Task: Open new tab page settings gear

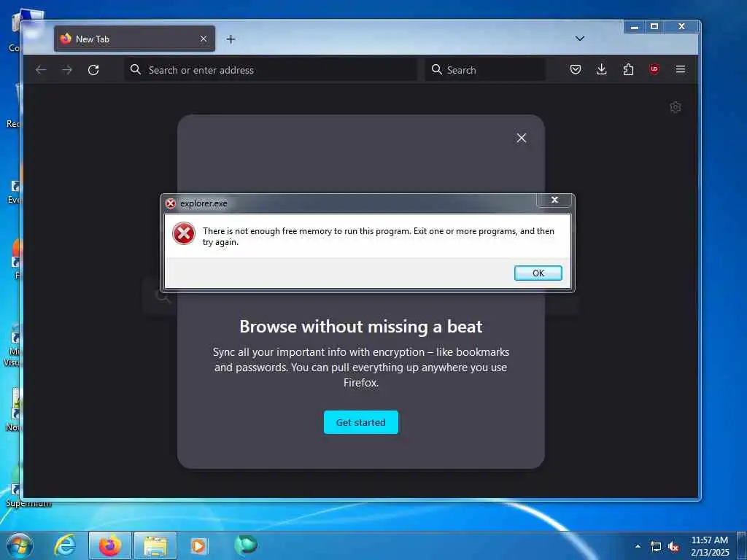Action: pyautogui.click(x=675, y=107)
